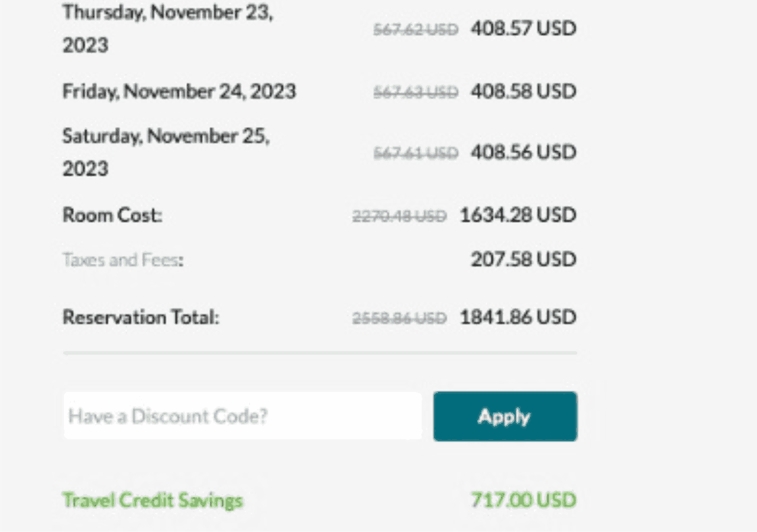Viewport: 757px width, 532px height.
Task: Click the 207.58 USD taxes amount
Action: point(523,259)
